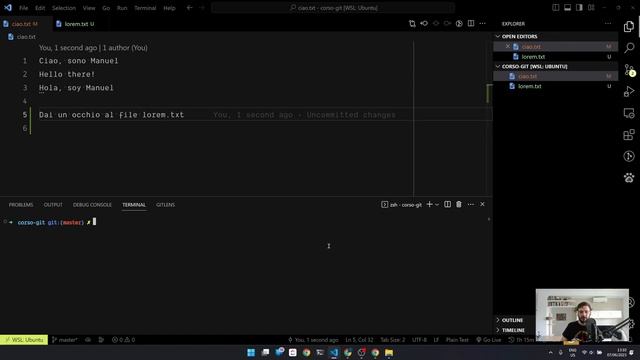Click Go Live in status bar
The width and height of the screenshot is (640, 360).
[489, 340]
